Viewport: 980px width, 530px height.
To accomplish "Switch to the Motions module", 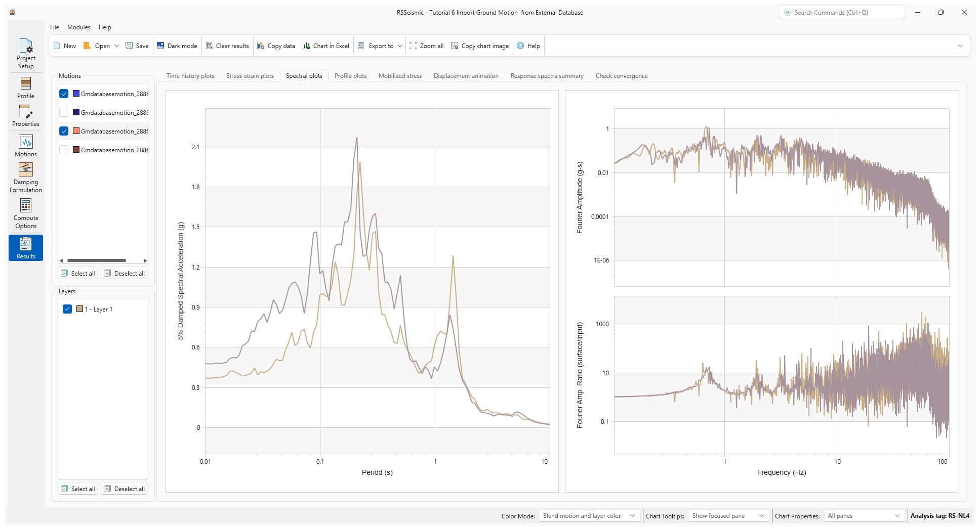I will click(25, 145).
